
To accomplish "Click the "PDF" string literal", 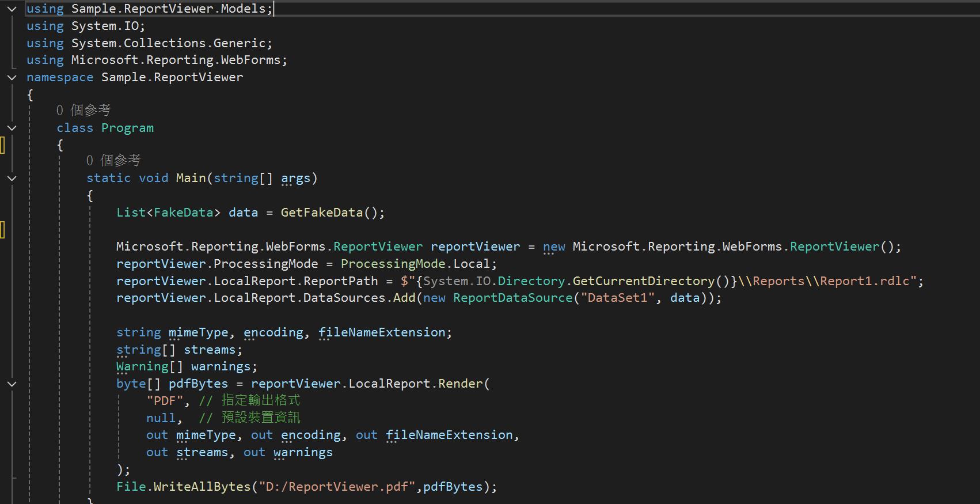I will pos(165,400).
